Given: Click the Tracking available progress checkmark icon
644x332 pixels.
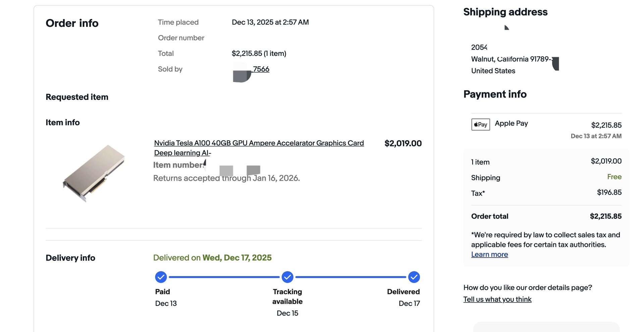Looking at the screenshot, I should tap(287, 277).
